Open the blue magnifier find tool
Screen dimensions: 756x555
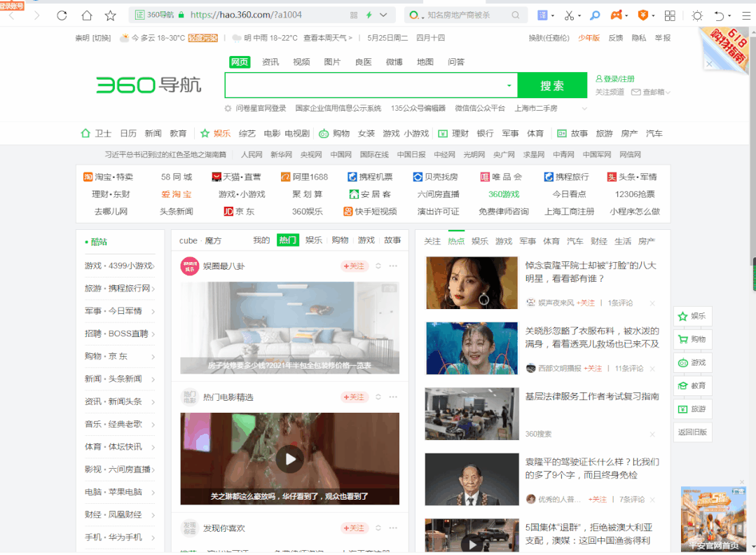595,15
